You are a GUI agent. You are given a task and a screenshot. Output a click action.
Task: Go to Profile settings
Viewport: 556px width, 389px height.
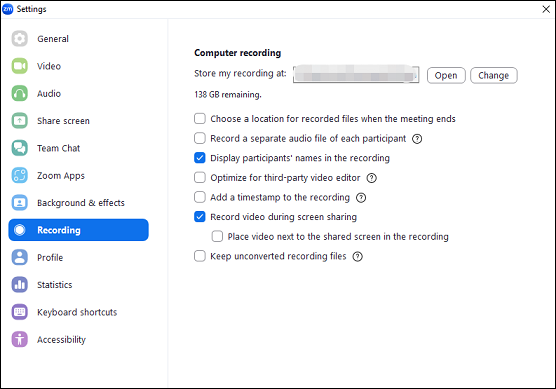78,257
